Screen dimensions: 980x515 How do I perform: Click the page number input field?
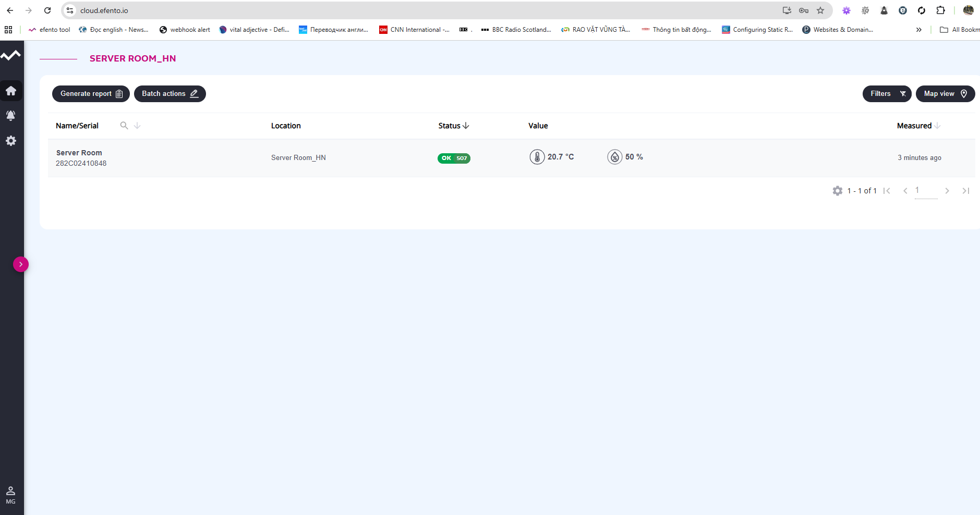pos(926,191)
